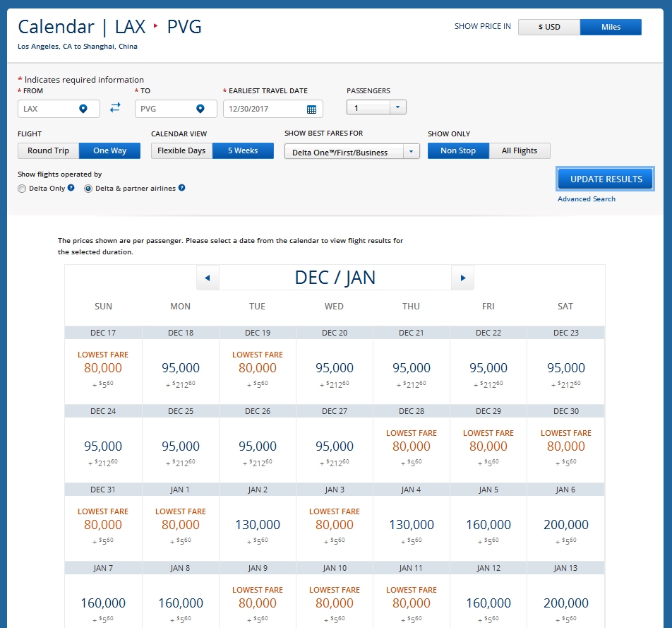The width and height of the screenshot is (672, 628).
Task: Advance calendar with the right arrow
Action: 462,278
